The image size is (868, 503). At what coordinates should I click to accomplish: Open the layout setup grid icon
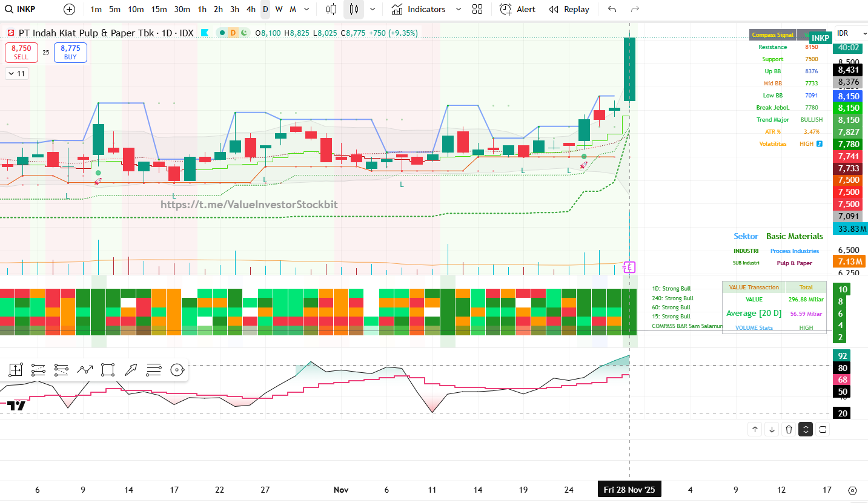477,9
